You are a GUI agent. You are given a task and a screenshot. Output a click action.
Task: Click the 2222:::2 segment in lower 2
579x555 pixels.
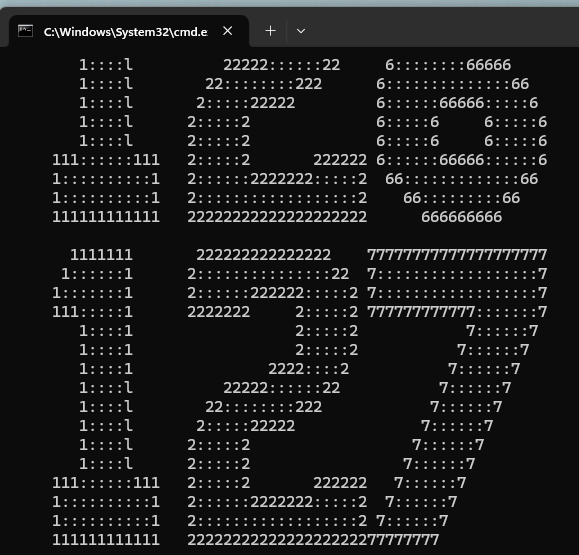[309, 369]
